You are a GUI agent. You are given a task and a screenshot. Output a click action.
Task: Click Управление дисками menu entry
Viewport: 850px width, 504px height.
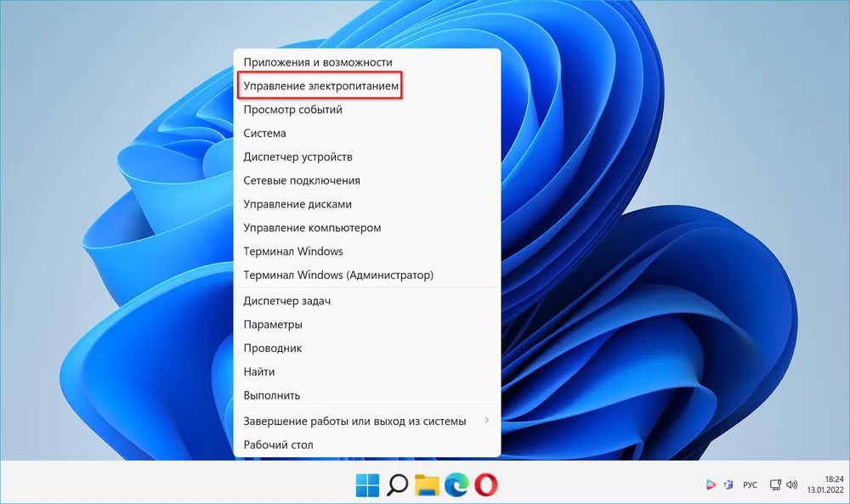point(297,204)
